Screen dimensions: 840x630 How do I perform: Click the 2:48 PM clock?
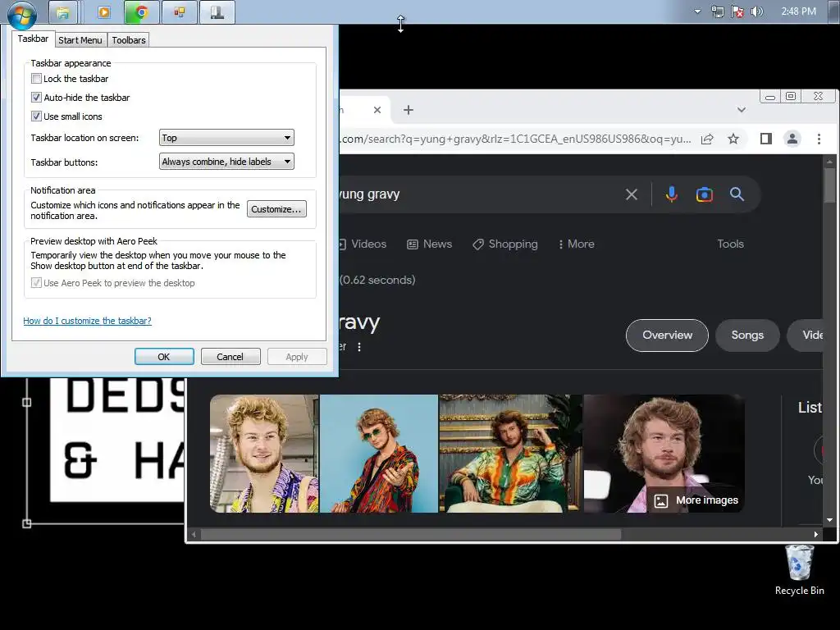[798, 11]
